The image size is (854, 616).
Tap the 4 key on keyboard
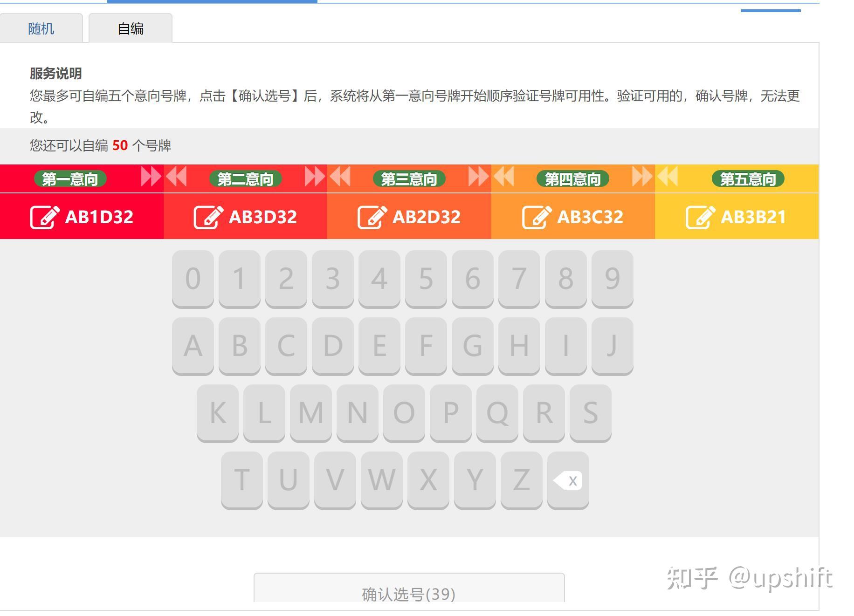pos(379,279)
